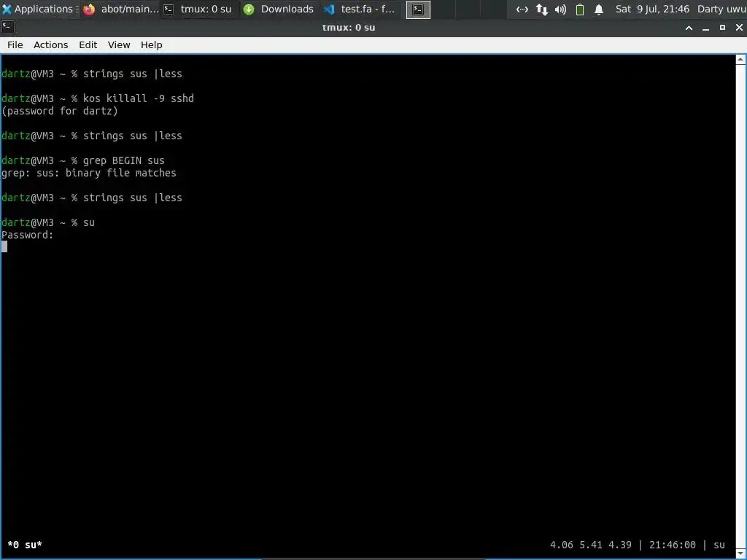Image resolution: width=747 pixels, height=560 pixels.
Task: Click the network transfer arrows tray icon
Action: 542,9
